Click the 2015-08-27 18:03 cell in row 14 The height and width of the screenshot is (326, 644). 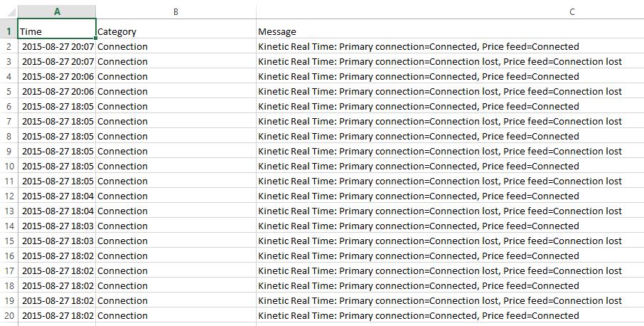tap(58, 226)
